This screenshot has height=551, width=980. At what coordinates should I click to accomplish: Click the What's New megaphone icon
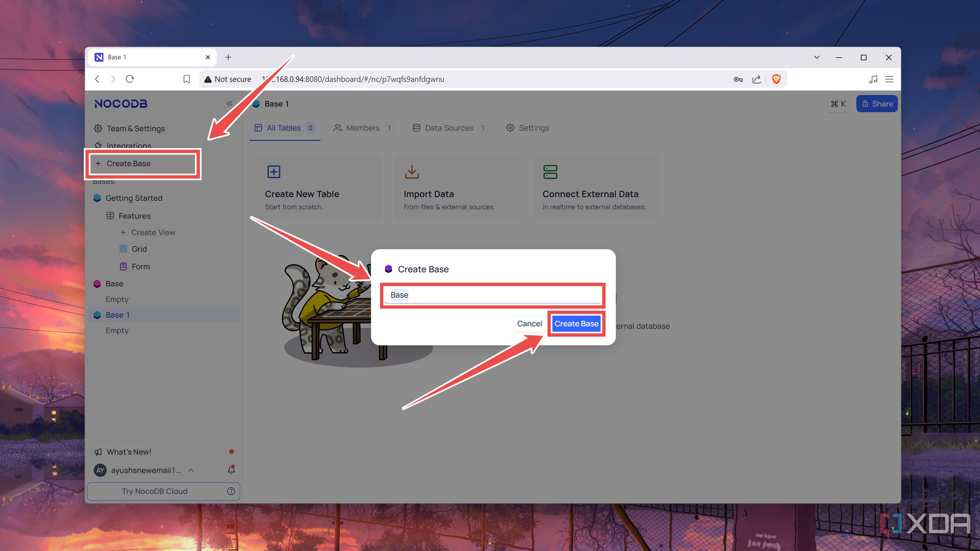tap(98, 451)
